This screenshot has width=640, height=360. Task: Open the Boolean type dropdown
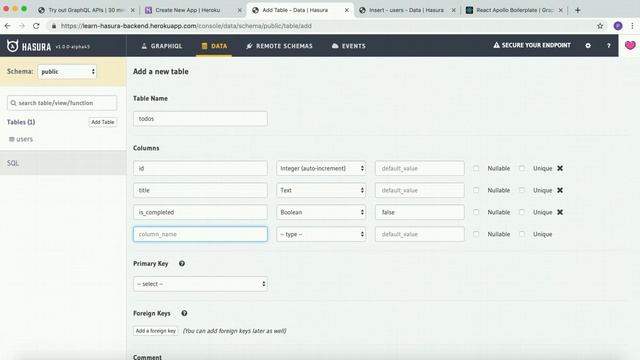(321, 212)
